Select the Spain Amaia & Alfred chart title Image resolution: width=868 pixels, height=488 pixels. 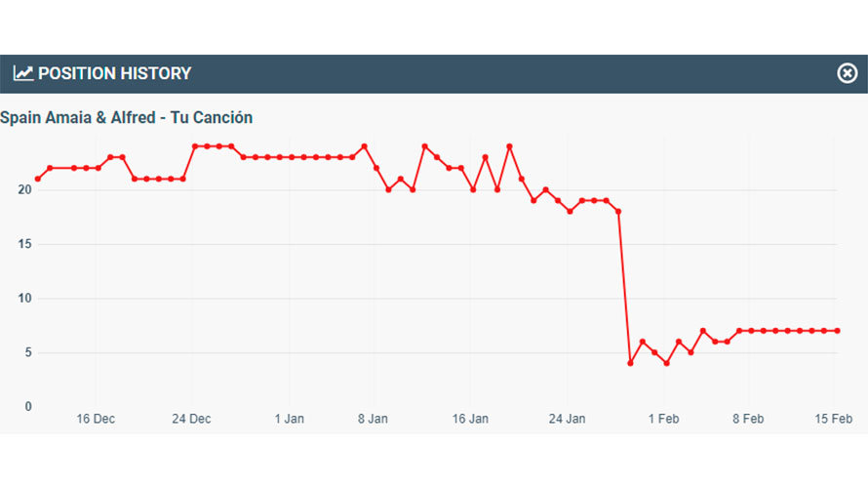pyautogui.click(x=127, y=118)
